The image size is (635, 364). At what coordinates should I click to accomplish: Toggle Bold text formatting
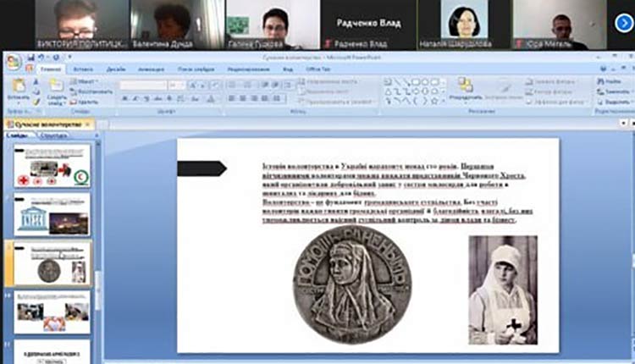point(124,99)
